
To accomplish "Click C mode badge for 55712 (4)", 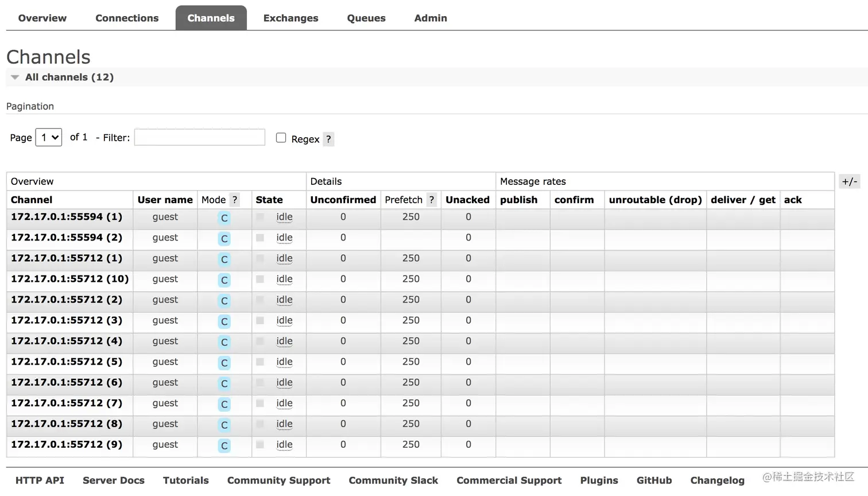I will (224, 342).
